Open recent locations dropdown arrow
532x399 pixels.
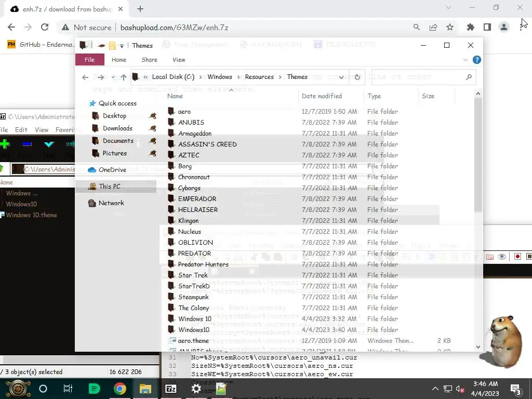click(113, 77)
